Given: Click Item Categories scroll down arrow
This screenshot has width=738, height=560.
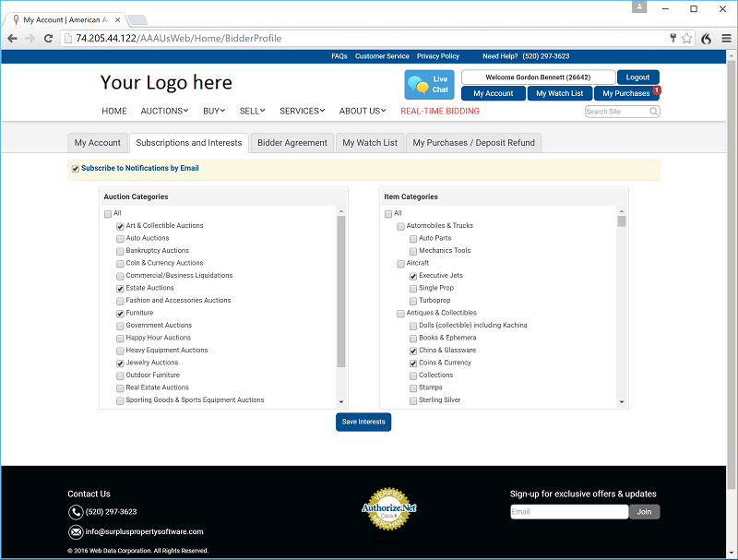Looking at the screenshot, I should coord(622,402).
